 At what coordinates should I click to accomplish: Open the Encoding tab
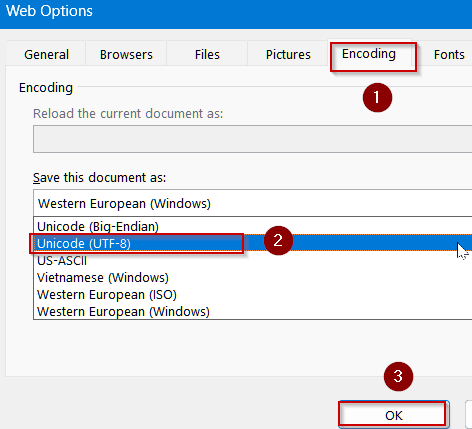(369, 53)
